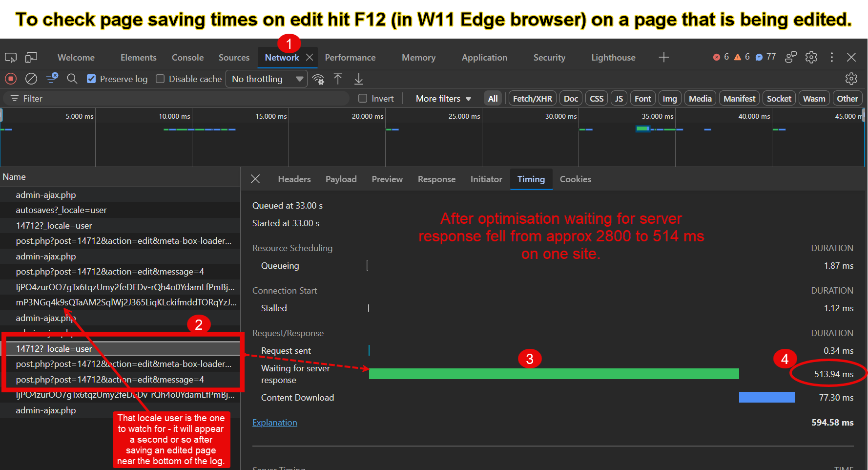The height and width of the screenshot is (470, 868).
Task: Toggle Preserve log checkbox
Action: click(x=91, y=79)
